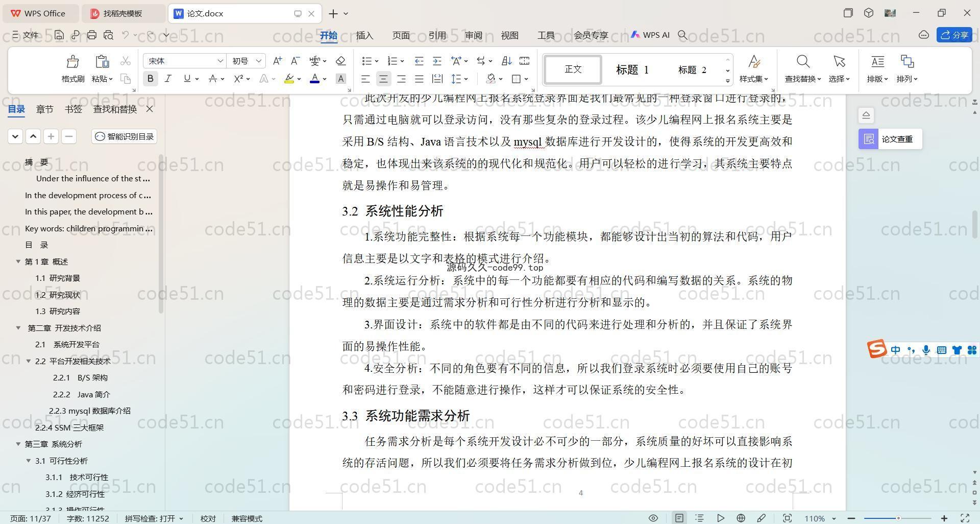
Task: Increase font size with A+ icon
Action: 277,61
